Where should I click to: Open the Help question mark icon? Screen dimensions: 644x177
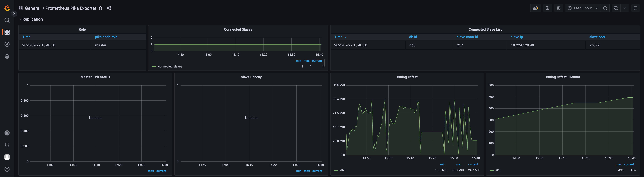pos(7,169)
